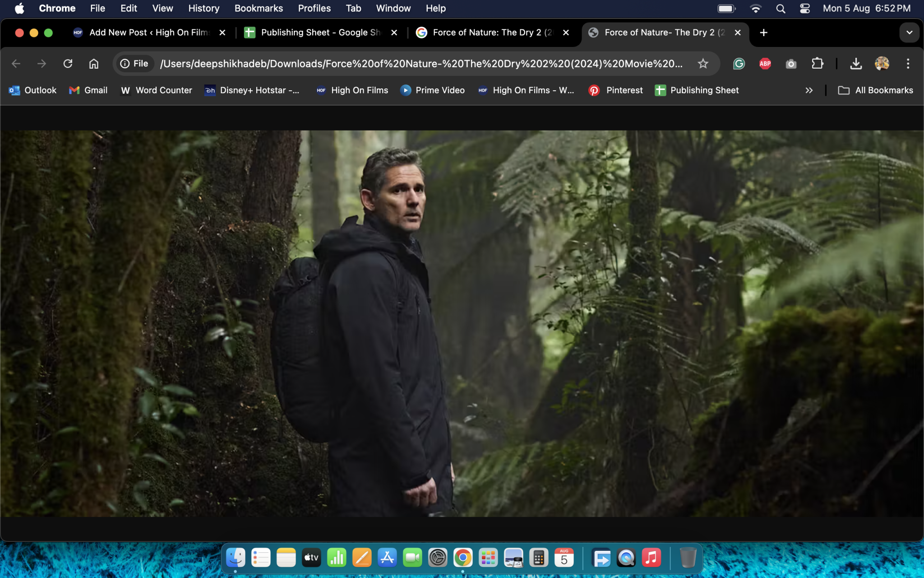Screen dimensions: 924x578
Task: Open the Gmail bookmark
Action: (x=88, y=90)
